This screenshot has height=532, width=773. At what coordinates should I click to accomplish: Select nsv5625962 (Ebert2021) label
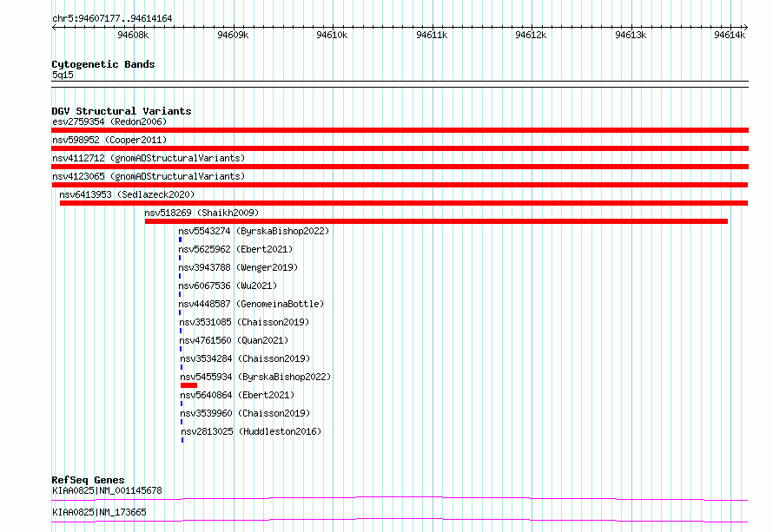pyautogui.click(x=235, y=249)
